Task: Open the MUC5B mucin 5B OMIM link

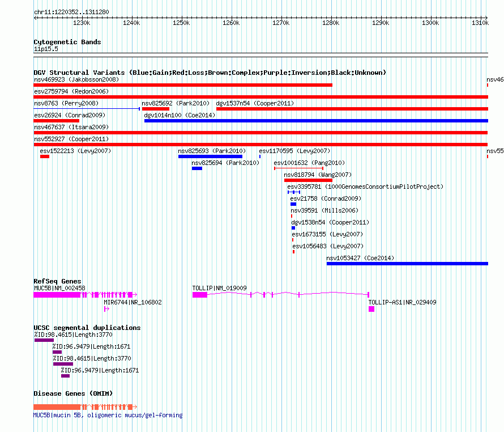Action: (x=108, y=415)
